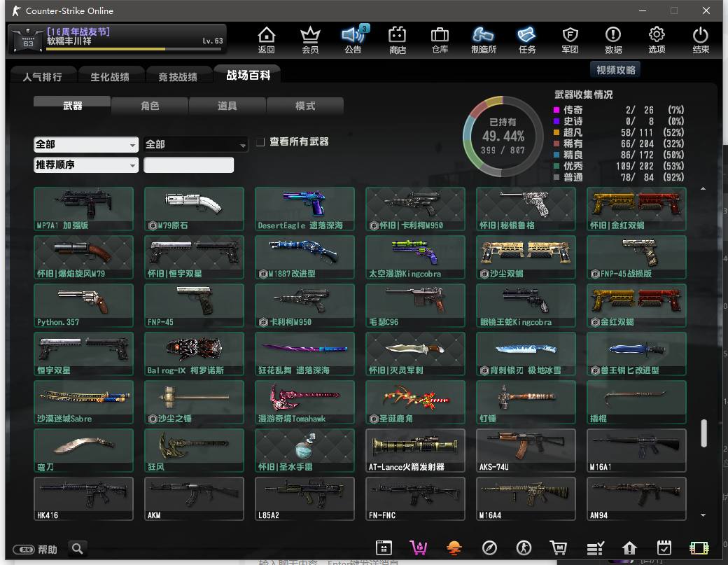Open the 制造所 crafting workshop icon
The width and height of the screenshot is (728, 565).
pos(483,39)
